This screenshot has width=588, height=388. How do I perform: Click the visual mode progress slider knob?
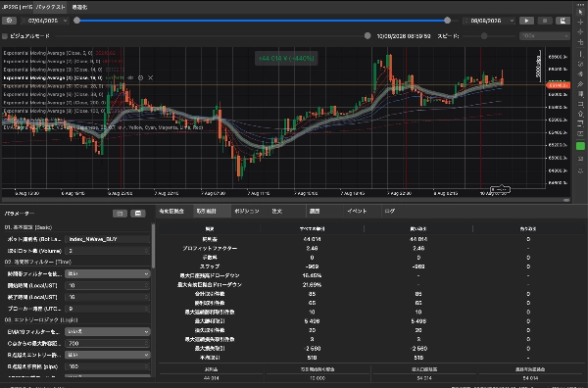(x=367, y=35)
